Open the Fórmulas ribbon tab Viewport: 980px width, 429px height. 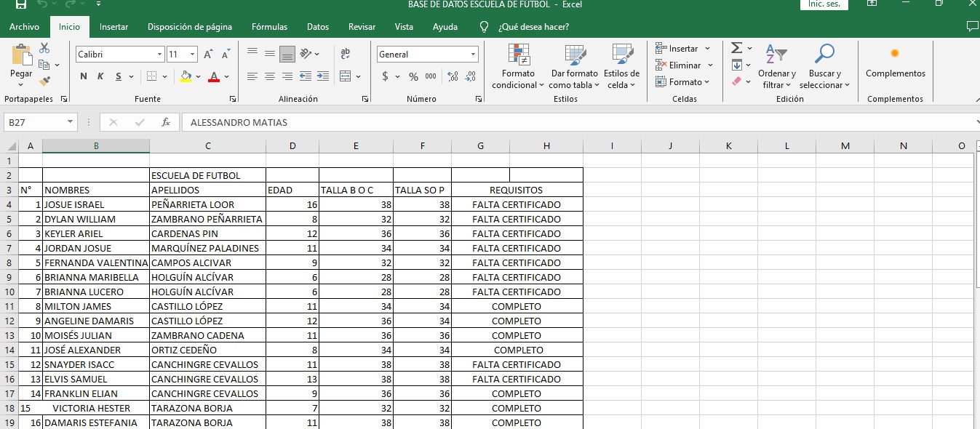[269, 27]
